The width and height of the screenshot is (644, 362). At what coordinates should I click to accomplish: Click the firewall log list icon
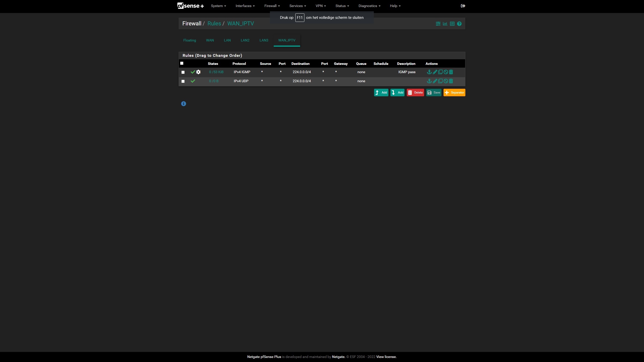(x=452, y=24)
